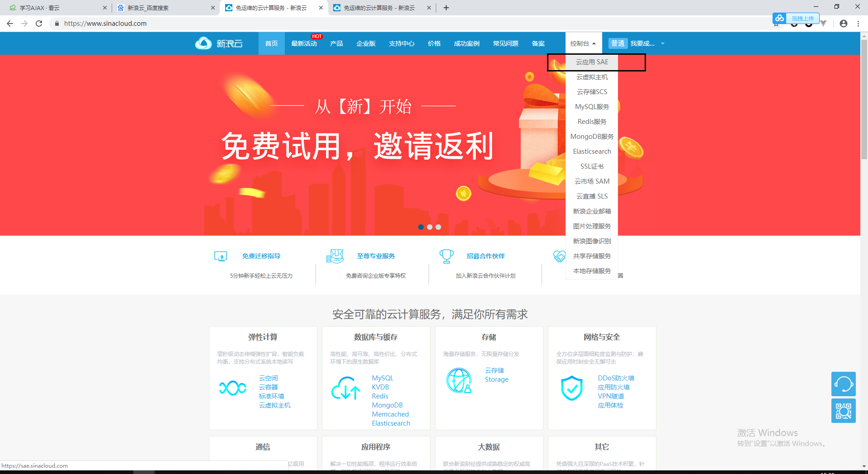
Task: Click the 新浪云 cloud logo
Action: click(203, 43)
